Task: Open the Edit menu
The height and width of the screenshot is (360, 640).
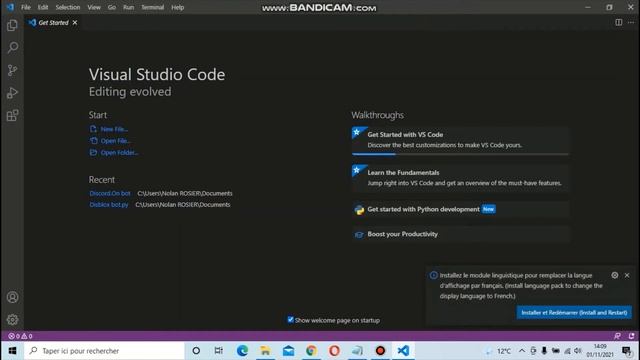Action: [43, 7]
